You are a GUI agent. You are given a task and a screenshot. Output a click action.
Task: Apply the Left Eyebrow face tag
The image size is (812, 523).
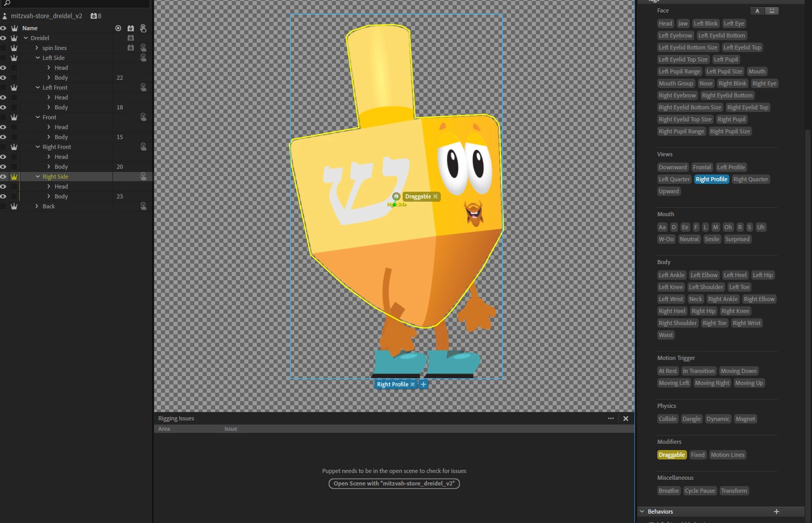675,35
